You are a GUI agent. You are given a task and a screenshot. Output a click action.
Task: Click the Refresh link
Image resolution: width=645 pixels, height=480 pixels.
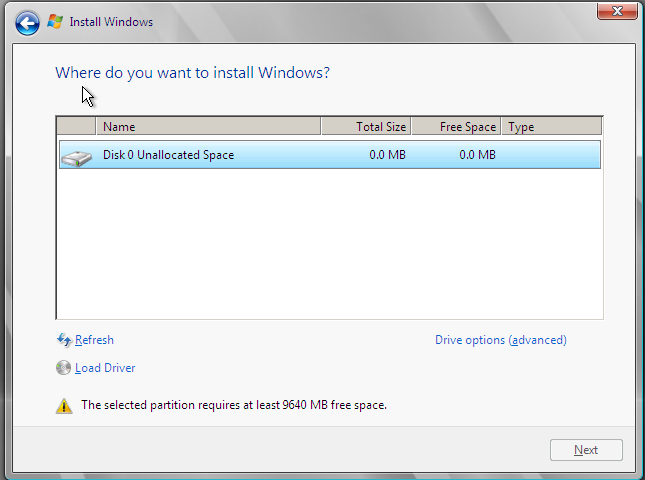point(94,340)
